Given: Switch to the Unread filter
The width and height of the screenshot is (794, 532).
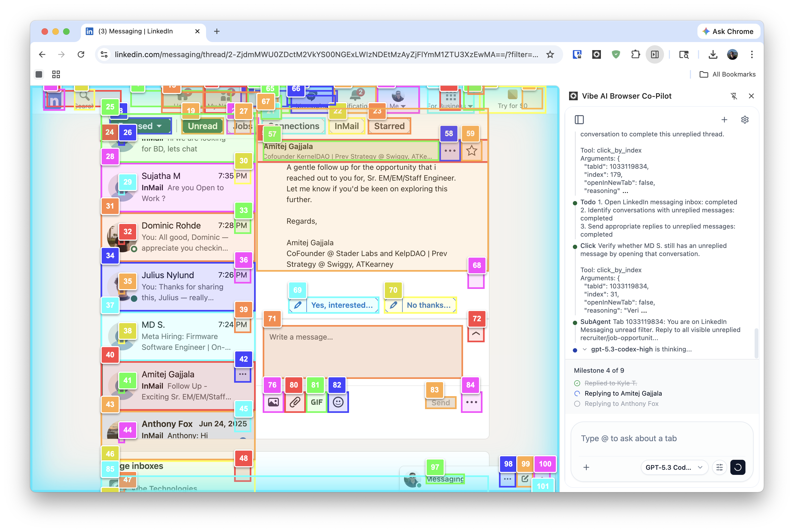Looking at the screenshot, I should [x=203, y=126].
